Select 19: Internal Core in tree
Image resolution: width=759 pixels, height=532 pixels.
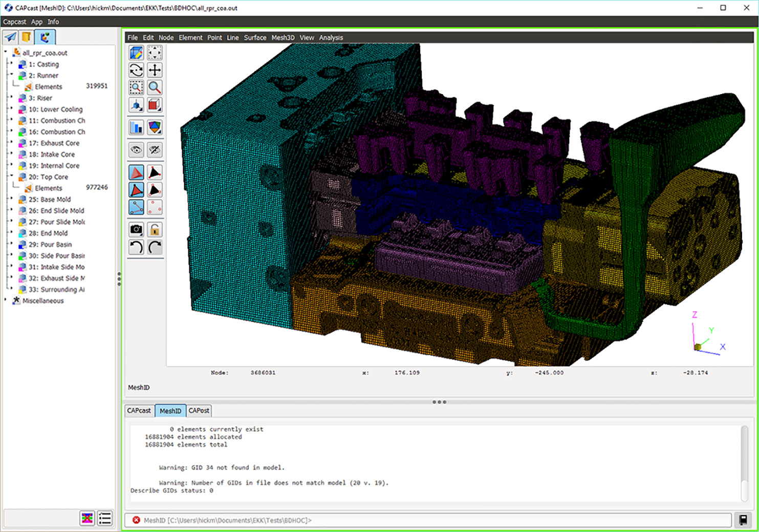54,166
